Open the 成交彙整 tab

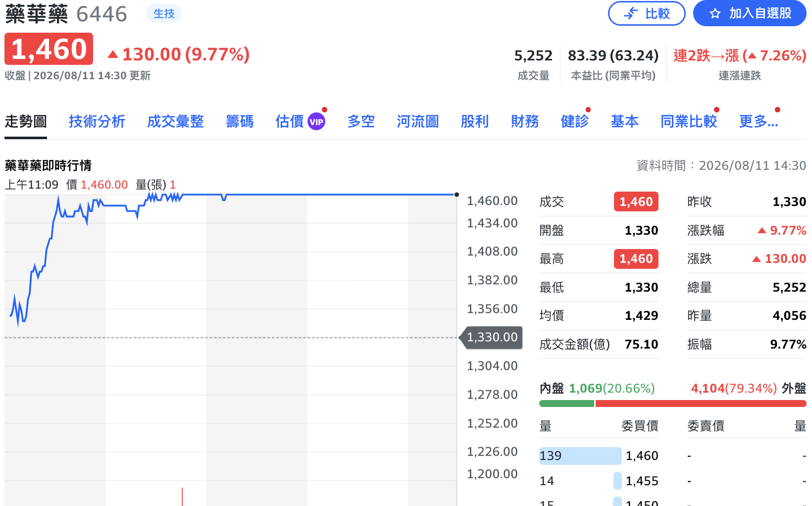(x=175, y=121)
